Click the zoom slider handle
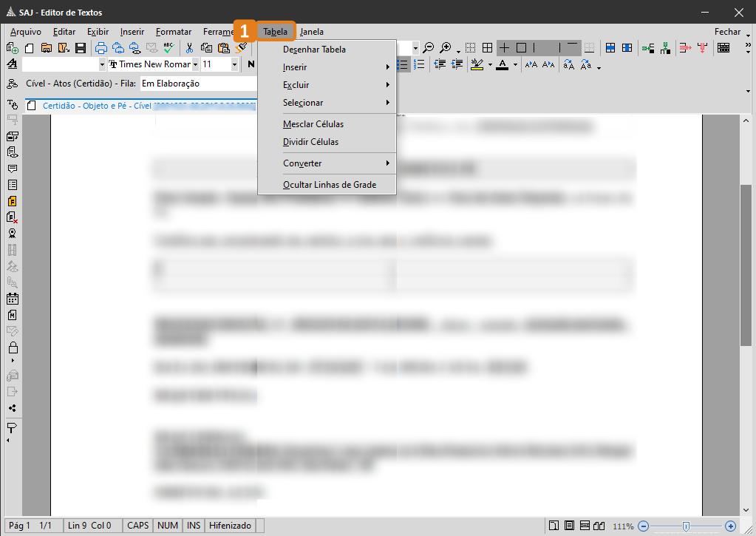Image resolution: width=756 pixels, height=536 pixels. click(x=686, y=526)
